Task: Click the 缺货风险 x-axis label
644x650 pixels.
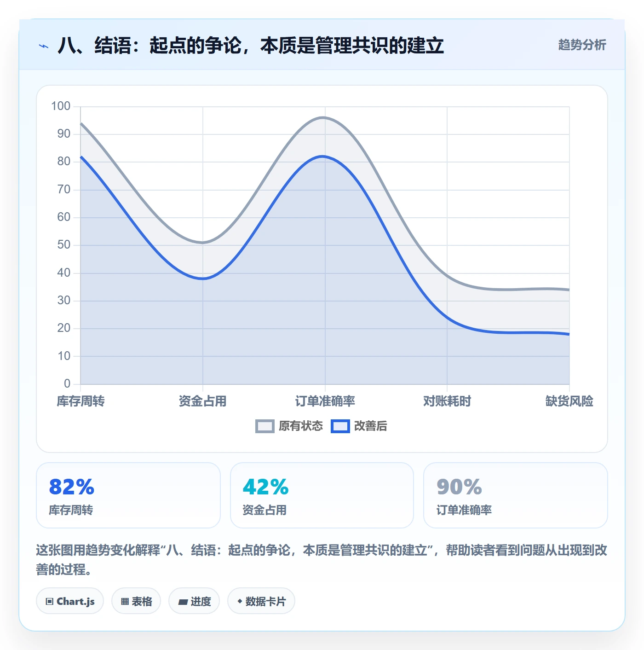Action: click(x=569, y=401)
